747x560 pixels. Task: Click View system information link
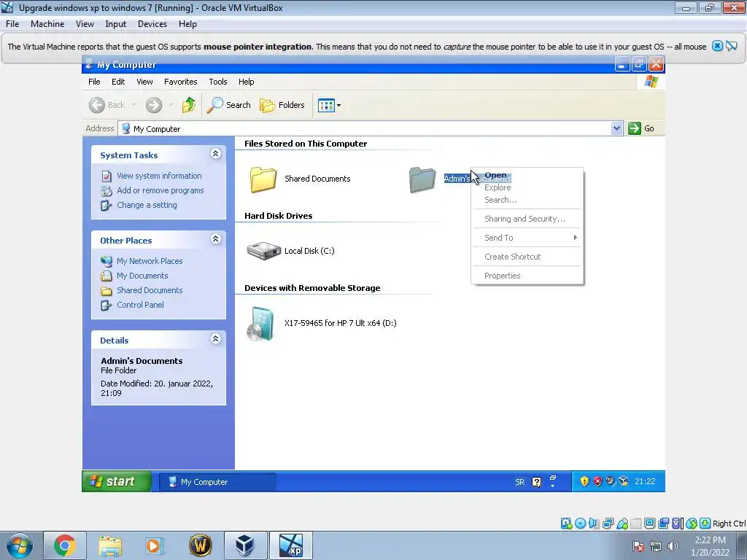(159, 176)
